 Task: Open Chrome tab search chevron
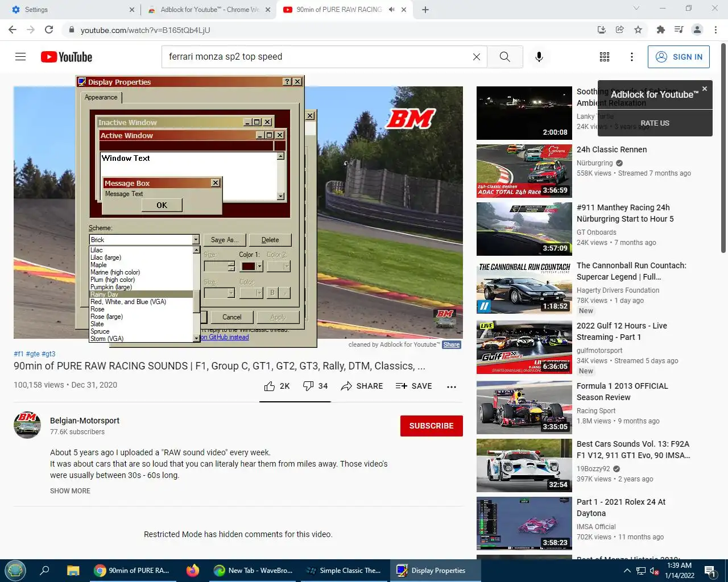tap(636, 9)
